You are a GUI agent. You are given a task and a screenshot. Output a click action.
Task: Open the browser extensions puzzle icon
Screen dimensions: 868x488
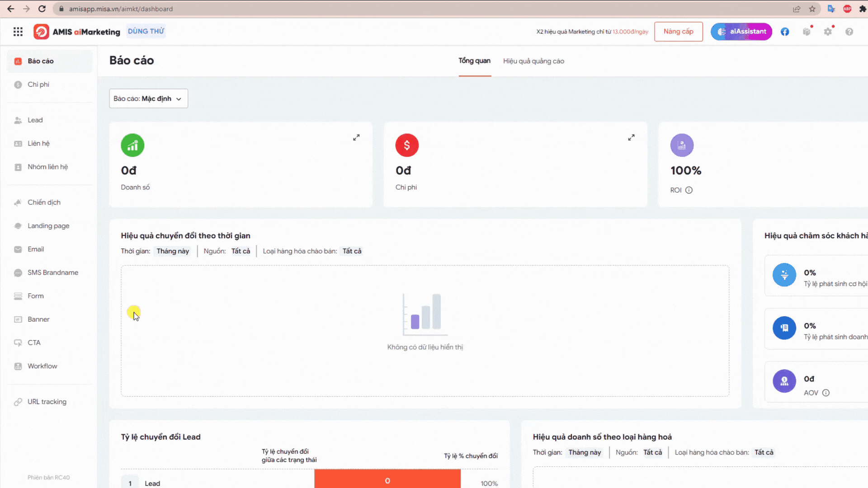tap(863, 9)
